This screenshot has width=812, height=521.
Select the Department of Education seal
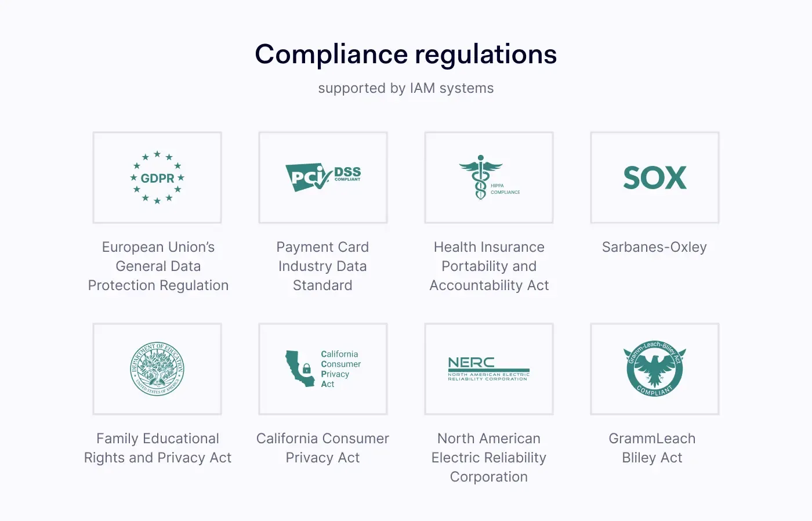tap(157, 369)
